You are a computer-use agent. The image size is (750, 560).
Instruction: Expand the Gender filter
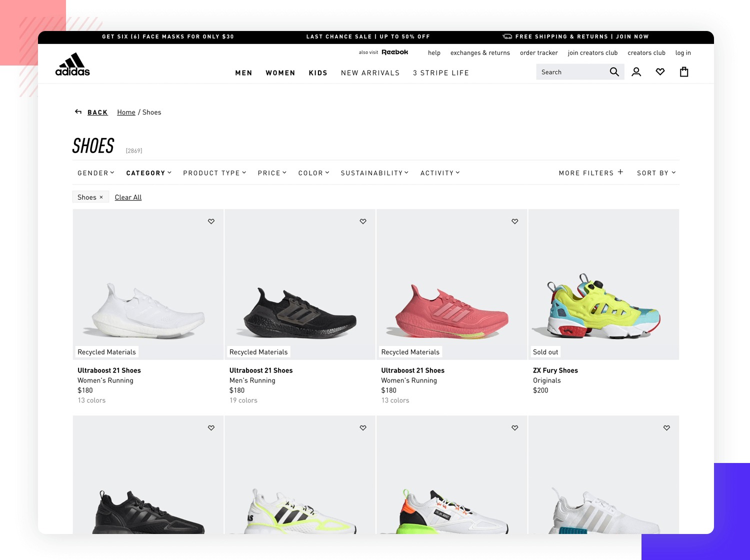pos(96,173)
